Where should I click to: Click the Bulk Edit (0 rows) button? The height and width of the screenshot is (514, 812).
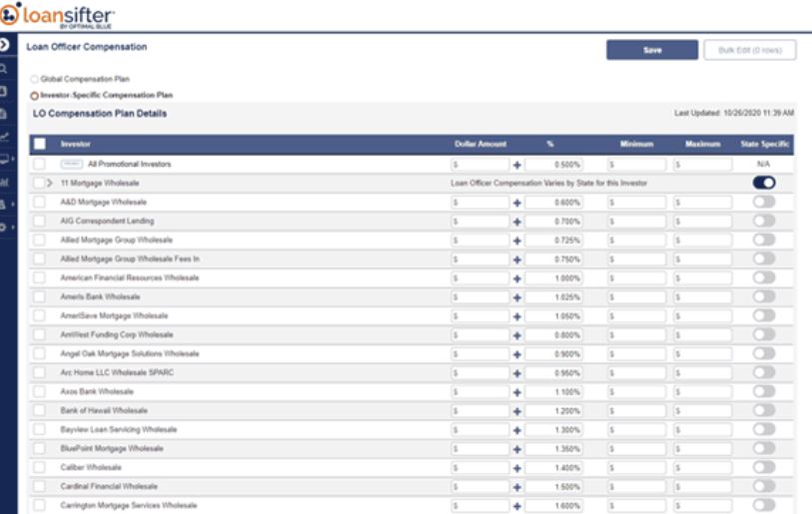point(750,50)
